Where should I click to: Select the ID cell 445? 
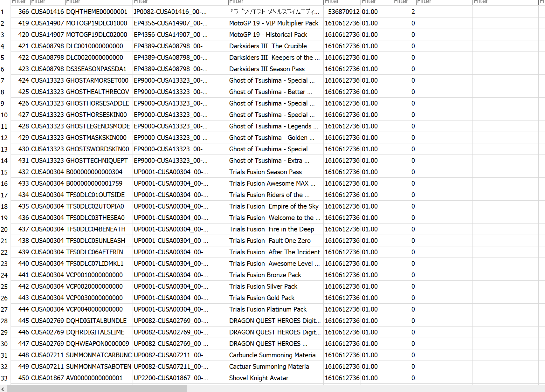(20, 321)
